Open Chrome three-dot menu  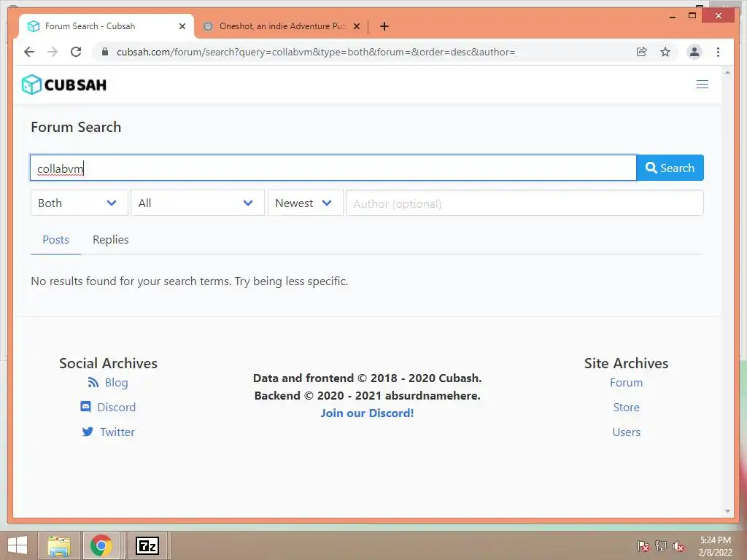pyautogui.click(x=718, y=52)
